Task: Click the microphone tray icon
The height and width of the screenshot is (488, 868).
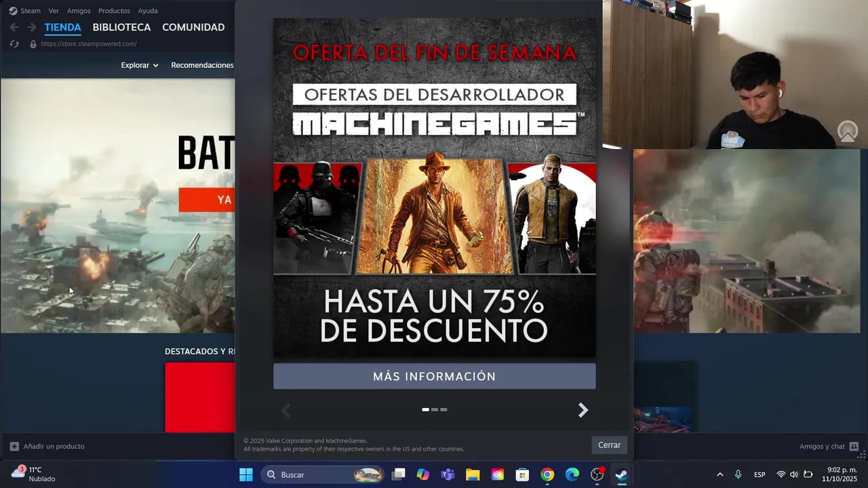Action: 738,474
